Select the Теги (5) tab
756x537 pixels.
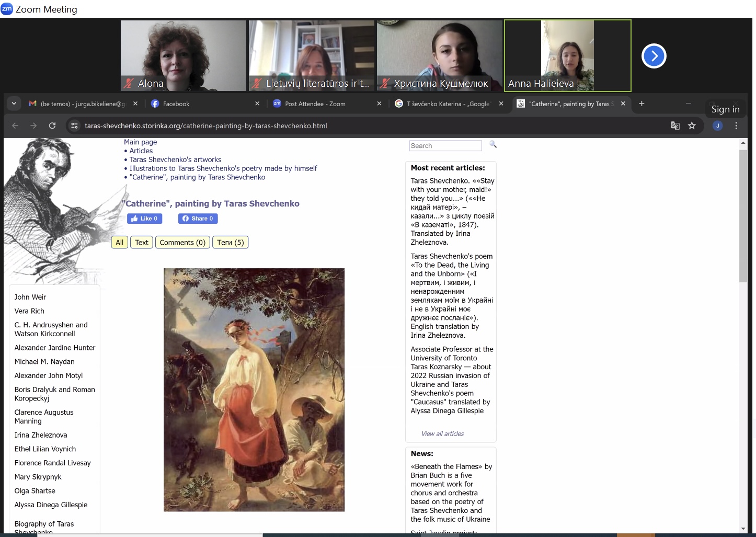tap(231, 243)
